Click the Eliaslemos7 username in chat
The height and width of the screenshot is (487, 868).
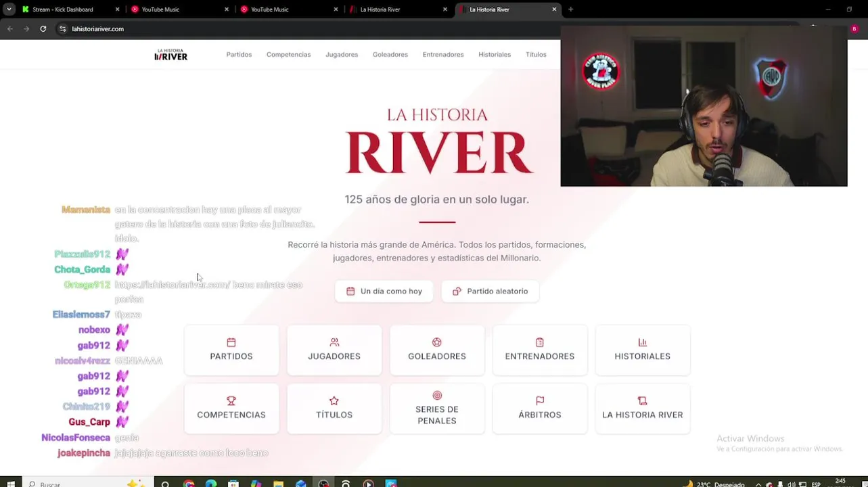click(81, 315)
